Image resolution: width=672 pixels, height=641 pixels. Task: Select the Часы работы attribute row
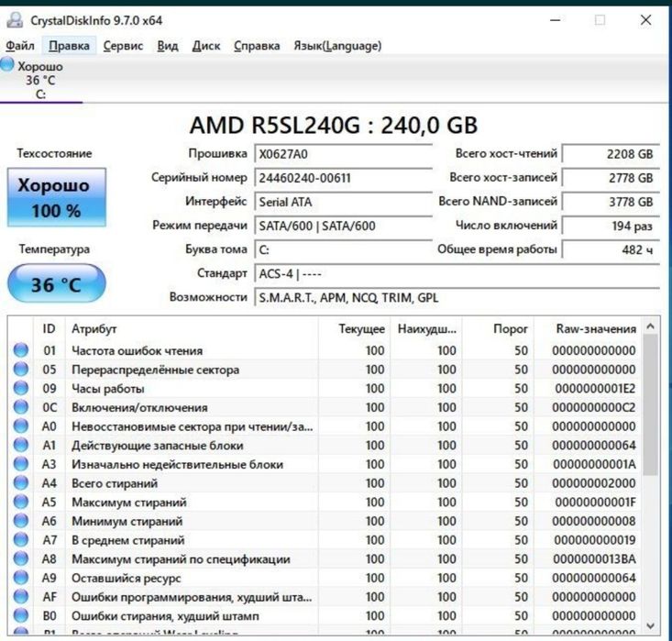325,388
